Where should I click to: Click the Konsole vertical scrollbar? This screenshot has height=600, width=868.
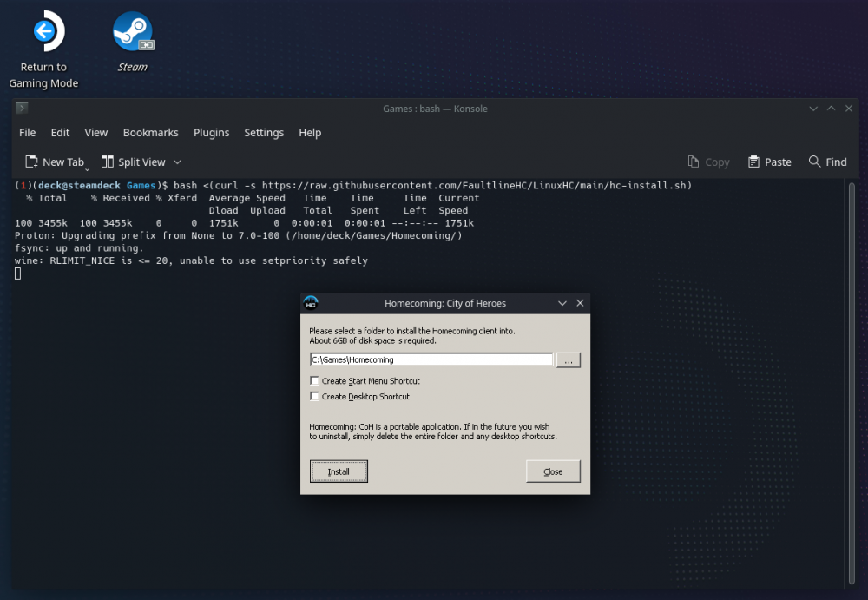click(x=851, y=382)
